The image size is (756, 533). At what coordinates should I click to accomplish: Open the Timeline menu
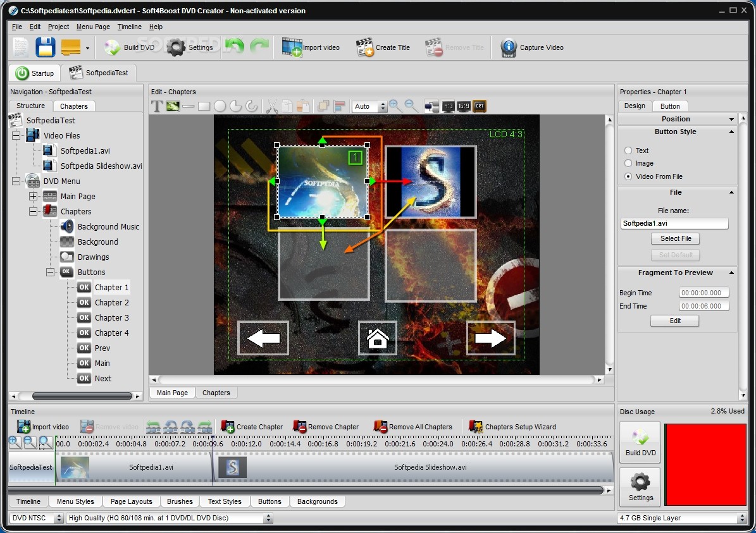click(129, 27)
